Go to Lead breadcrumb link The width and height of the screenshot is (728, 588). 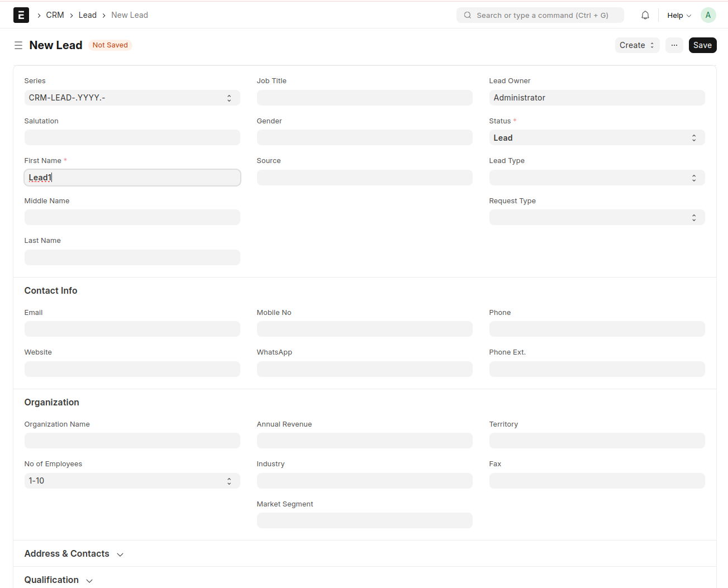[x=87, y=15]
